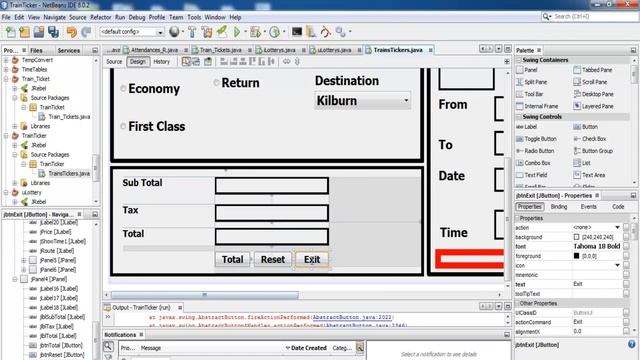This screenshot has height=360, width=640.
Task: Open the Destination Kilburn combo box
Action: click(x=363, y=100)
